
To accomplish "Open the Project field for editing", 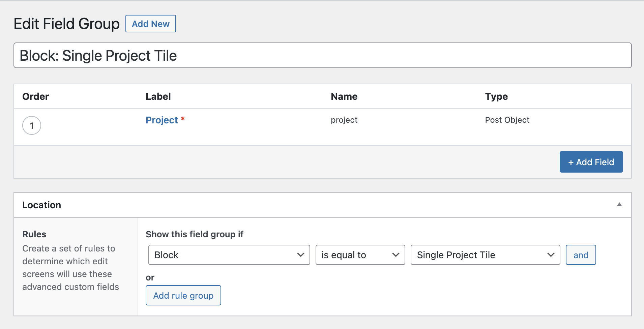I will click(162, 120).
